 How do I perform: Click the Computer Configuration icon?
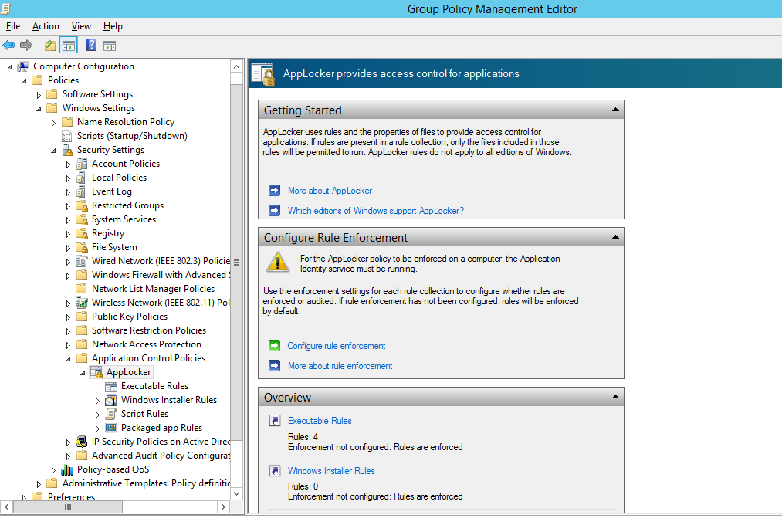(23, 66)
